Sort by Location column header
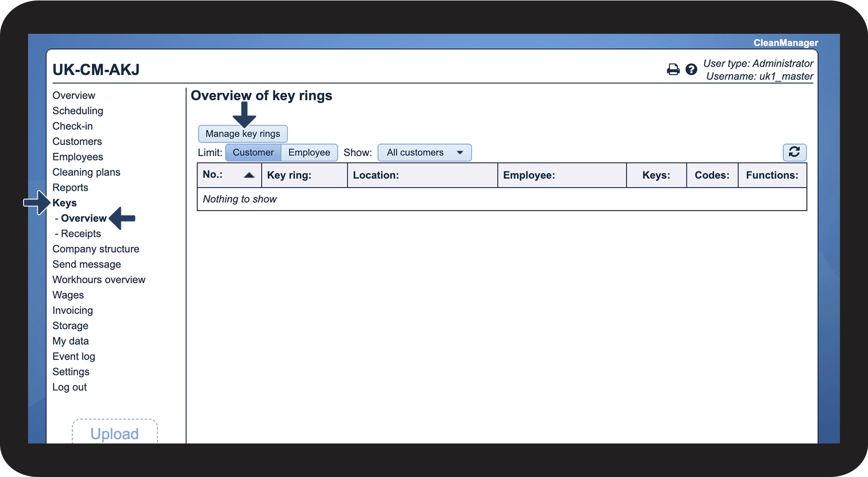868x477 pixels. coord(422,175)
